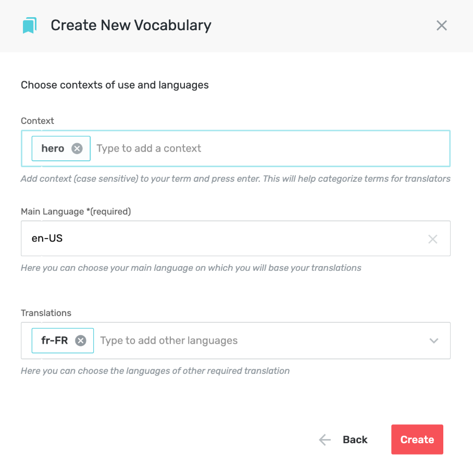Image resolution: width=473 pixels, height=476 pixels.
Task: Close the Create New Vocabulary dialog
Action: (441, 26)
